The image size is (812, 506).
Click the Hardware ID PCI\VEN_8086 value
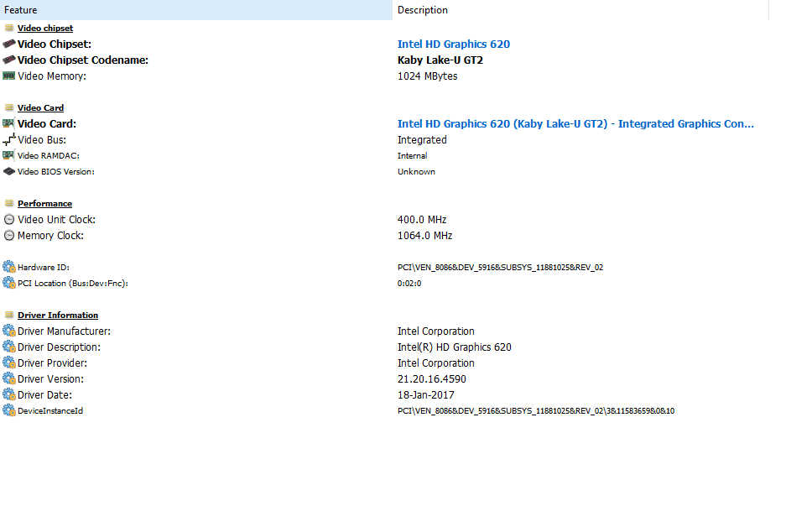tap(500, 267)
